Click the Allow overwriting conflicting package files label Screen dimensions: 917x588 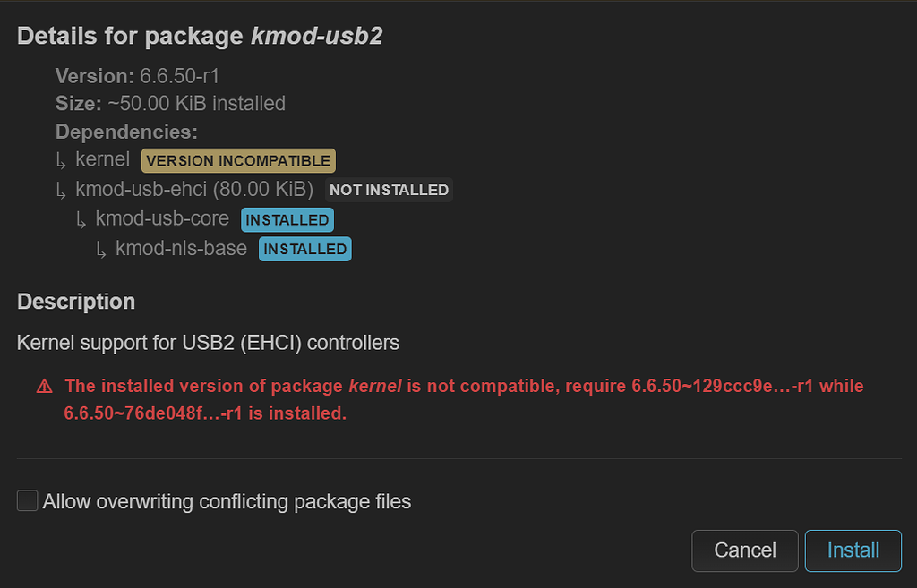[227, 501]
